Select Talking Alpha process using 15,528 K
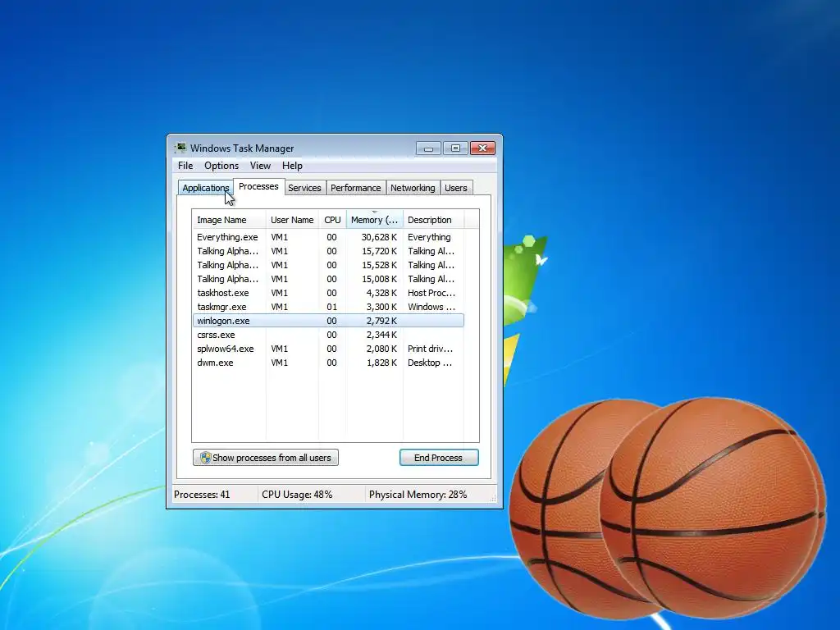This screenshot has width=840, height=630. click(328, 265)
